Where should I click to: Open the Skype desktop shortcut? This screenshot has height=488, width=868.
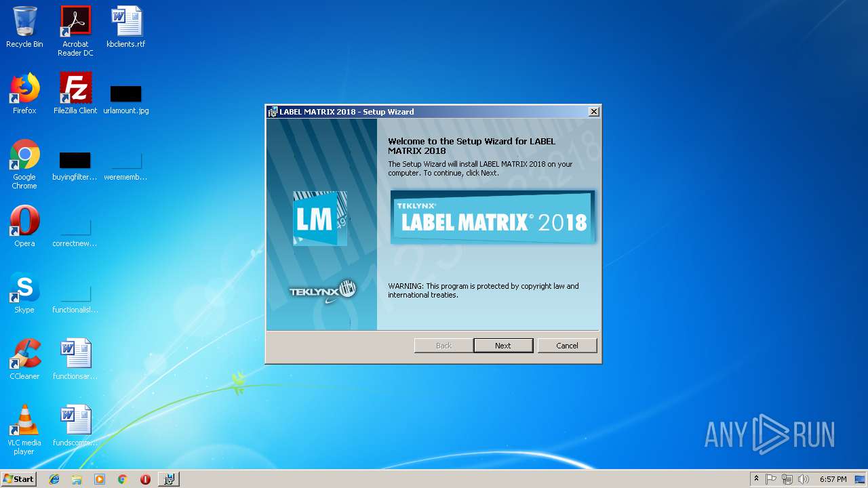[24, 293]
